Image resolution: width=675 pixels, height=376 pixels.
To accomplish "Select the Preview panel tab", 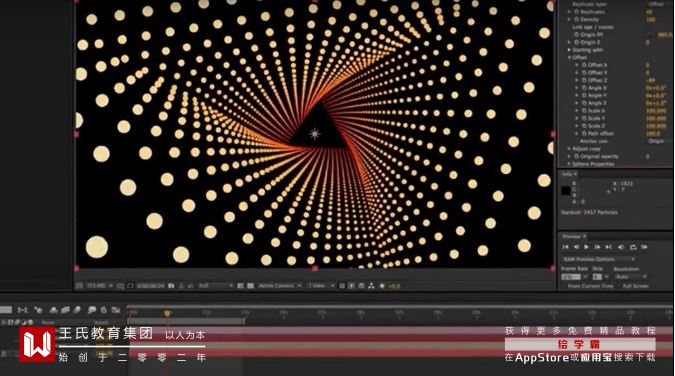I will click(572, 236).
